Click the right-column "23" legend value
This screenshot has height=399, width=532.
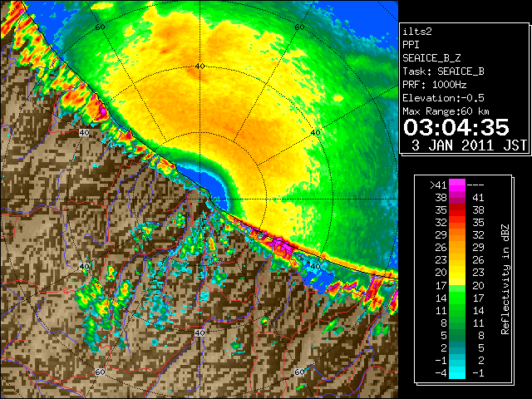pyautogui.click(x=478, y=273)
